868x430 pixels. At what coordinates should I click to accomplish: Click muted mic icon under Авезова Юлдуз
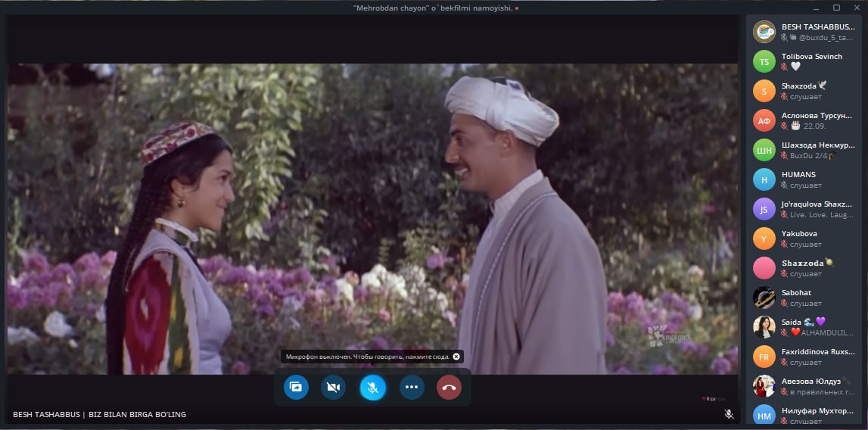pyautogui.click(x=784, y=391)
